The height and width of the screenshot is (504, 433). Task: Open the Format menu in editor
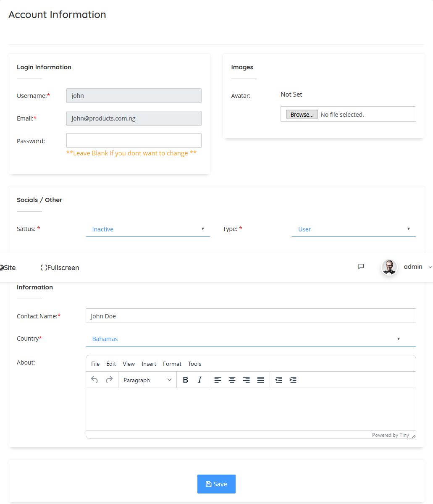tap(172, 364)
